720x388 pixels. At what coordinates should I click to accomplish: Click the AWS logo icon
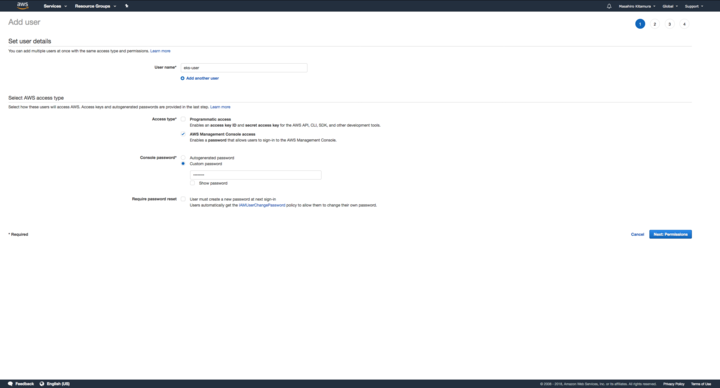tap(22, 6)
